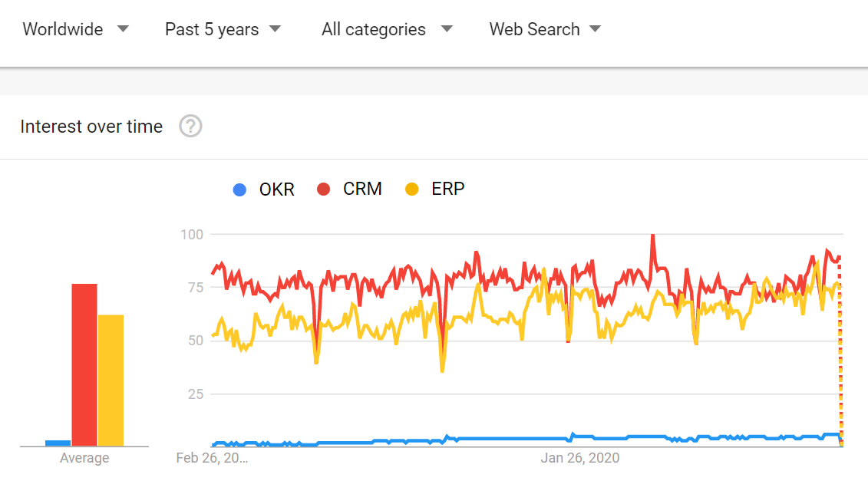Select the OKR legend label
This screenshot has width=868, height=481.
(277, 189)
